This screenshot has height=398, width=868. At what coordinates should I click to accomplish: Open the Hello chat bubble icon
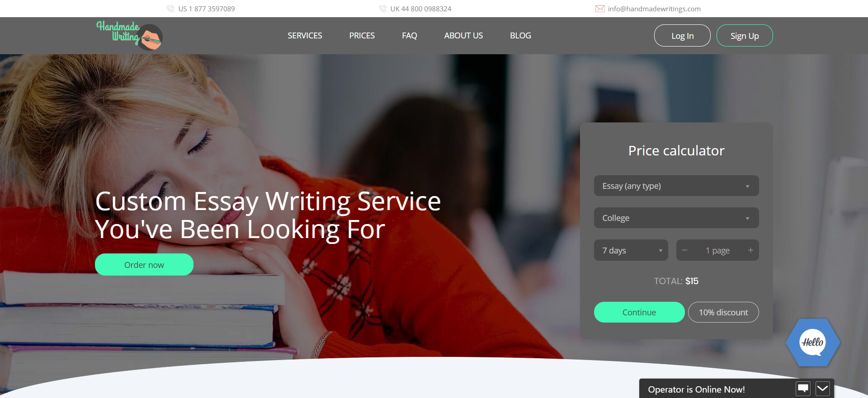click(x=813, y=342)
